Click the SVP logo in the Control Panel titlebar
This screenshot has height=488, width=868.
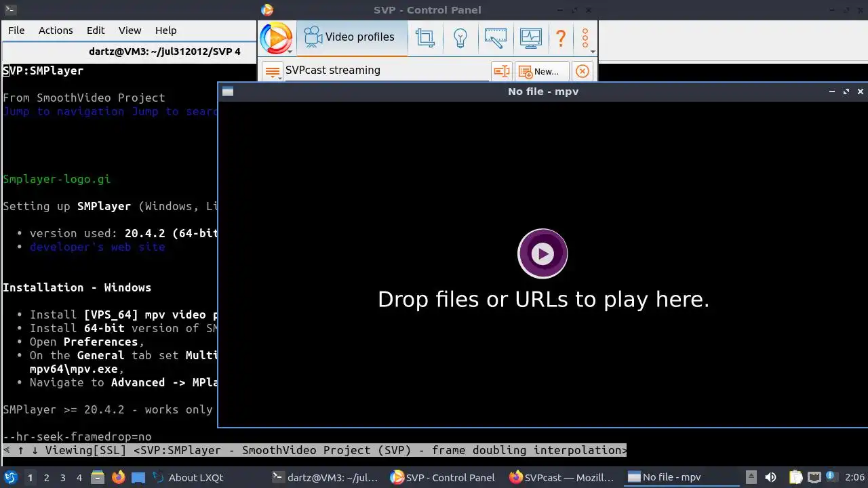267,10
